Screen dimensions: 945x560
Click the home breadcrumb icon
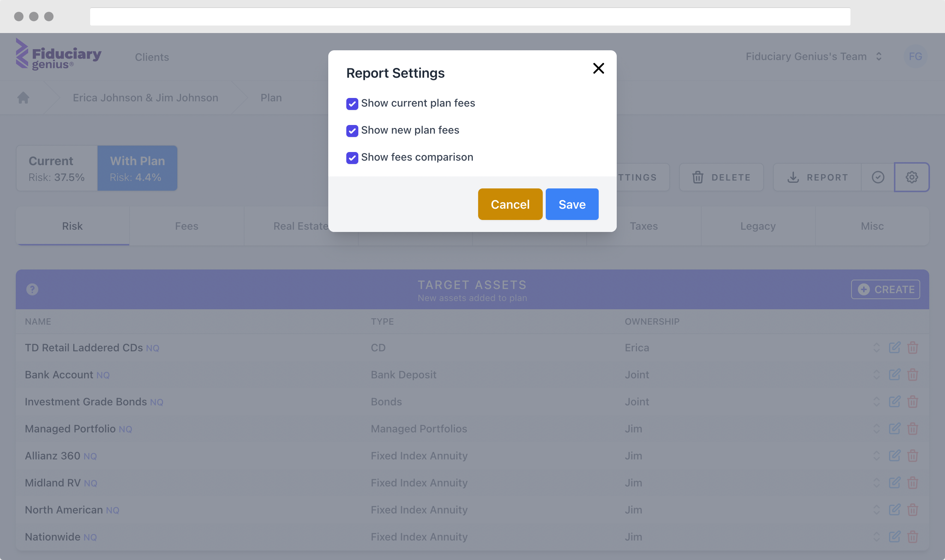[x=23, y=97]
